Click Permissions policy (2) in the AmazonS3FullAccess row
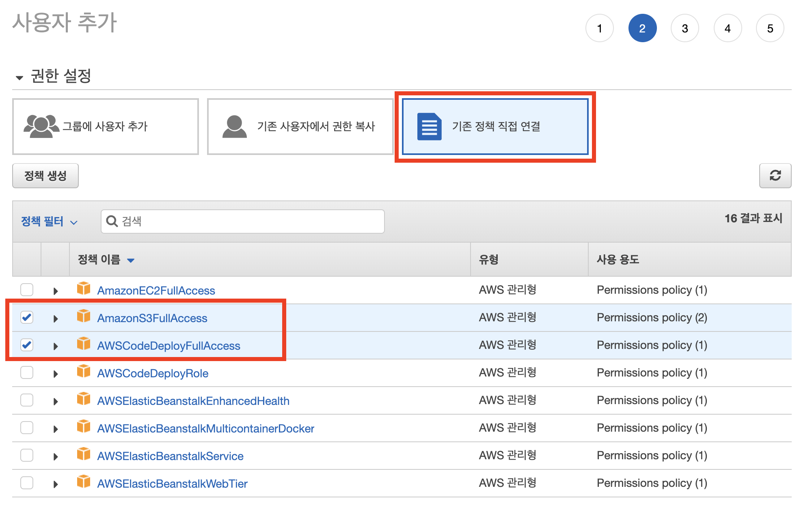This screenshot has width=812, height=512. pyautogui.click(x=652, y=318)
